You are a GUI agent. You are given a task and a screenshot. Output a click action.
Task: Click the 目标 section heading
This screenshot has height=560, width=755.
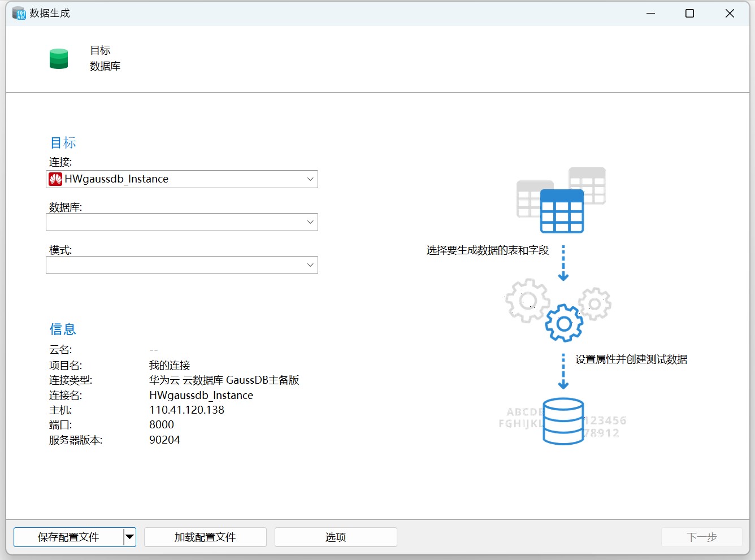coord(63,142)
